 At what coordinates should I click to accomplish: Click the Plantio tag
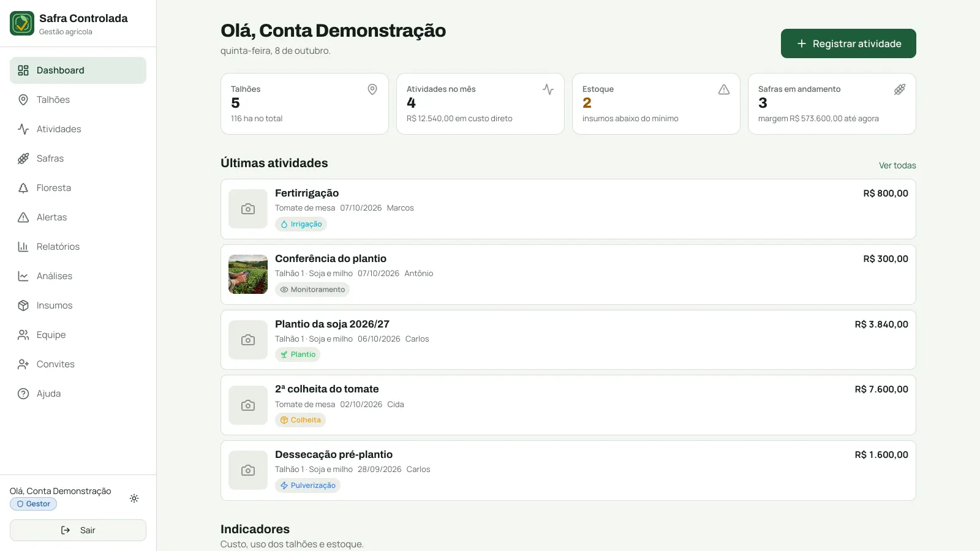tap(298, 354)
